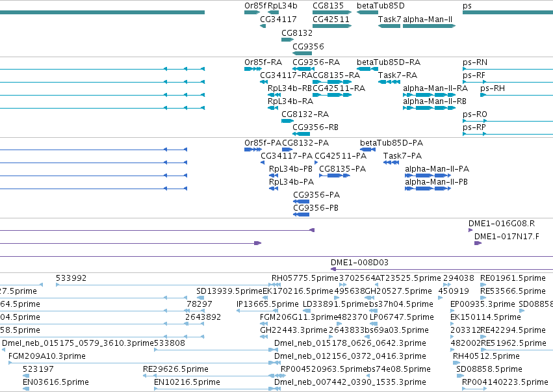Screen dimensions: 553x392
Task: Click the Or85f-RA transcript label
Action: [263, 62]
